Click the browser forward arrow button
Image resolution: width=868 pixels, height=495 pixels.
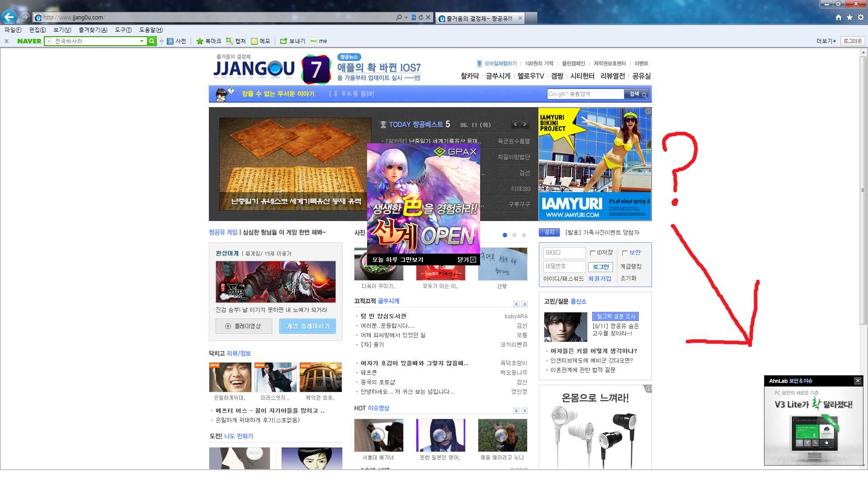[x=25, y=17]
